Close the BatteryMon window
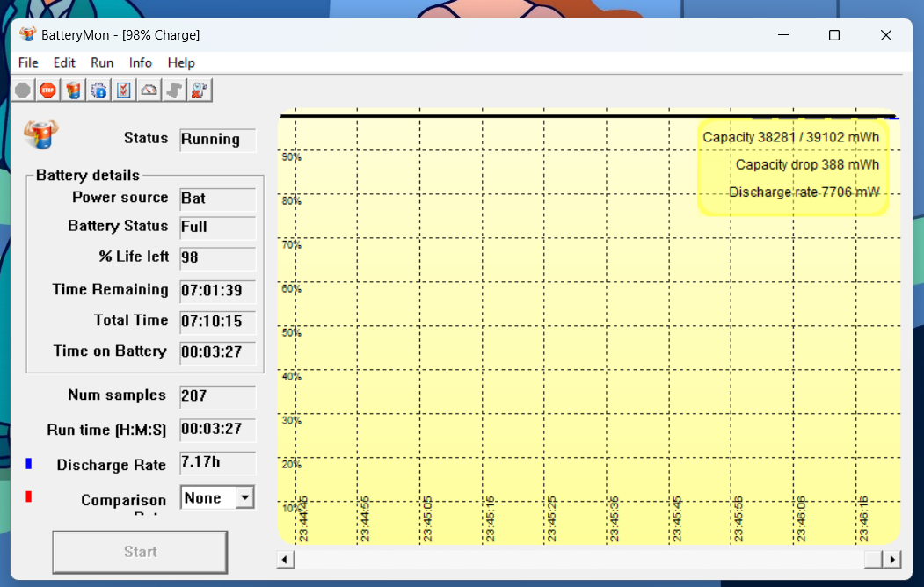The width and height of the screenshot is (924, 587). point(885,35)
